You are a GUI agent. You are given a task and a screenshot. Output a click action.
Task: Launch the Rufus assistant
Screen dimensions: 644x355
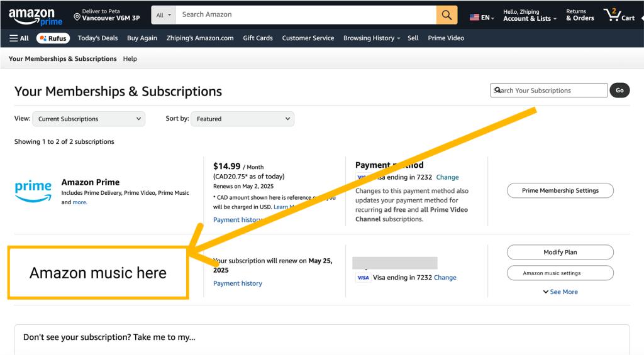(x=53, y=38)
